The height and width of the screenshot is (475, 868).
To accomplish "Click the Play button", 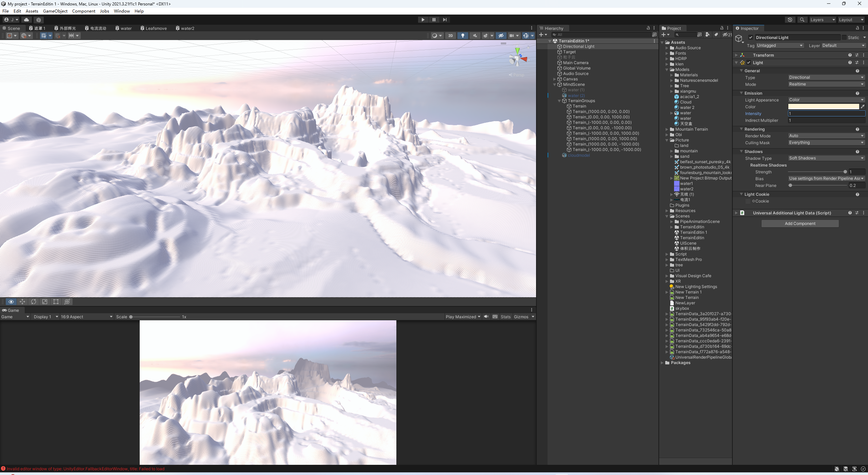I will click(423, 20).
